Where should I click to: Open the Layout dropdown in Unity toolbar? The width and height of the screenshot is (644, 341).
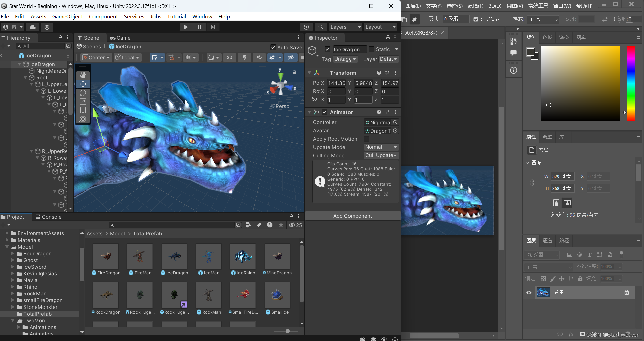381,27
